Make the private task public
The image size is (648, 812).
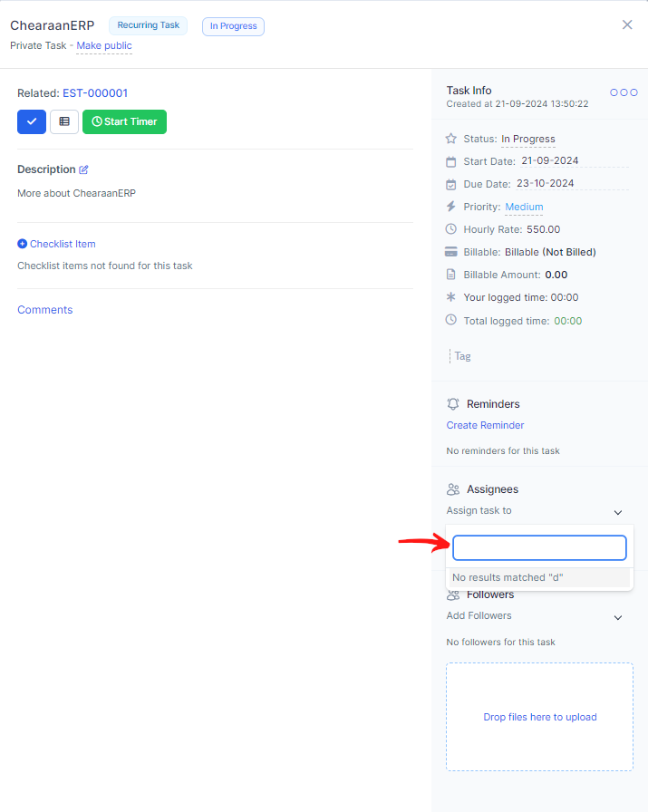point(104,45)
